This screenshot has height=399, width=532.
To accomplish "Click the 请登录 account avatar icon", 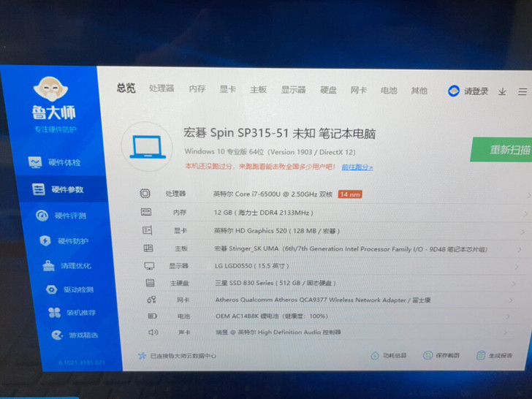I will point(454,91).
